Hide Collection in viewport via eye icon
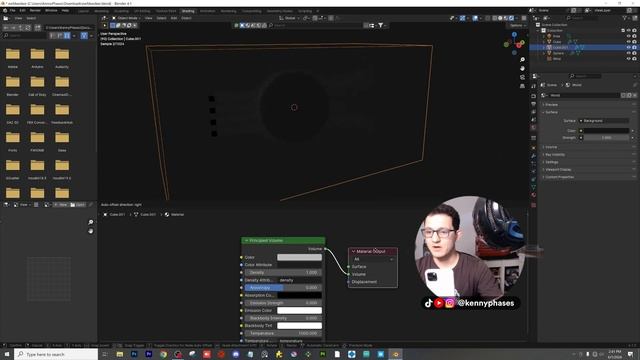640x360 pixels. [x=629, y=30]
